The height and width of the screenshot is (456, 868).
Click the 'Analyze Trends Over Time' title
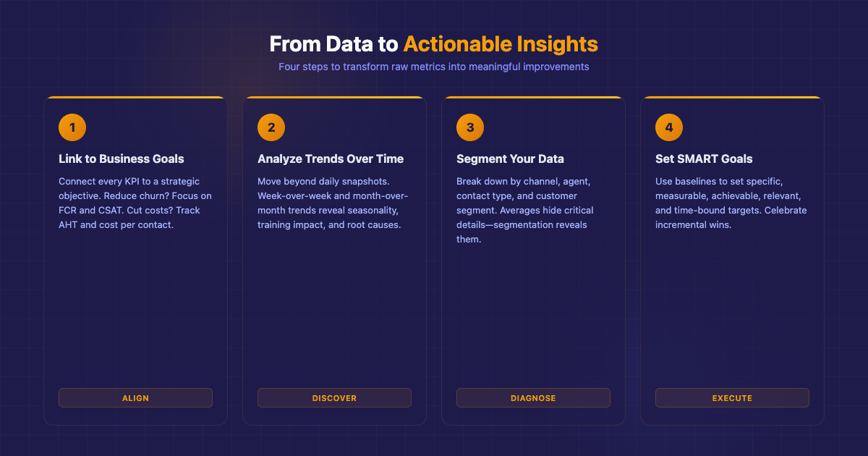[331, 159]
